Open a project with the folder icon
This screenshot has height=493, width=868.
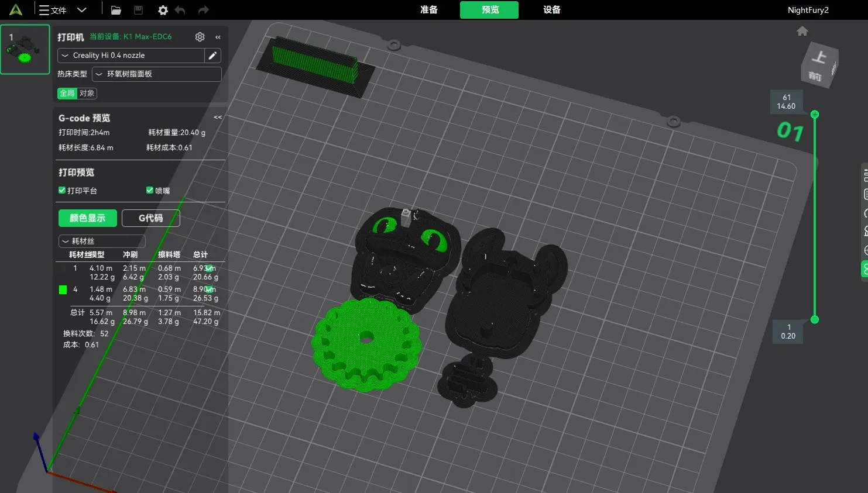116,10
